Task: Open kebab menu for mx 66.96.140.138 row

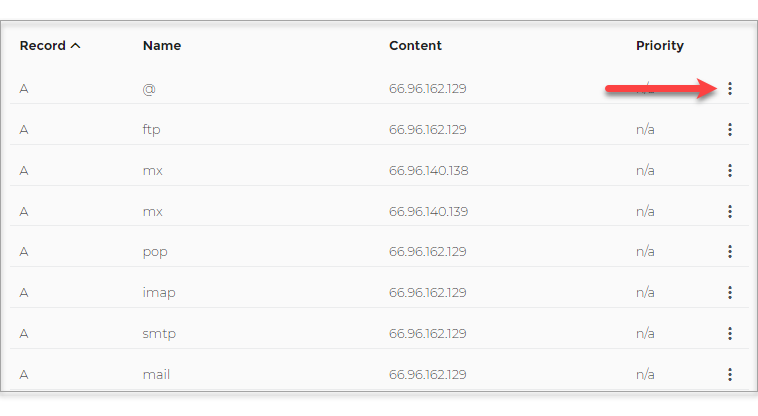Action: [730, 171]
